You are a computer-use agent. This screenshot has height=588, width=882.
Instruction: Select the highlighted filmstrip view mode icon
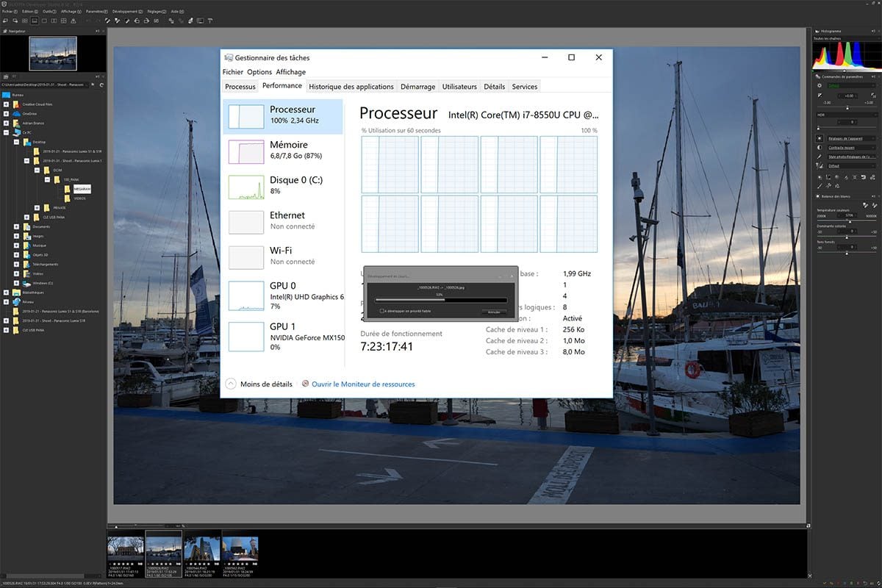(35, 21)
